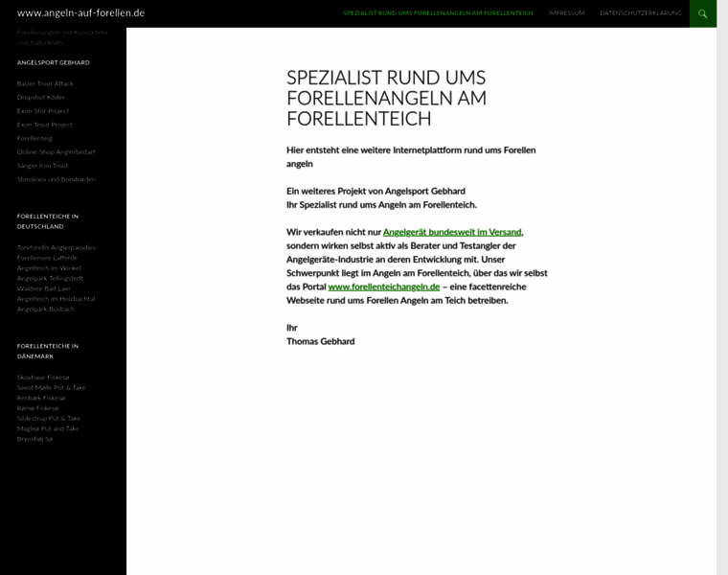Open the search magnifier icon

point(703,13)
